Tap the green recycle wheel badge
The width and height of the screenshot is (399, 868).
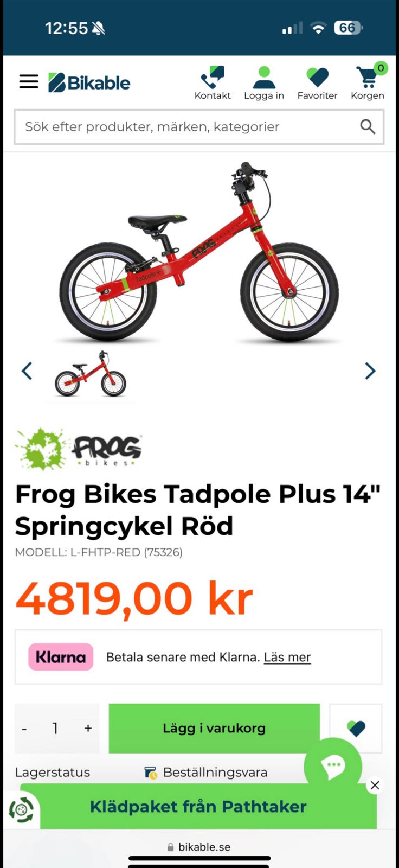[21, 810]
